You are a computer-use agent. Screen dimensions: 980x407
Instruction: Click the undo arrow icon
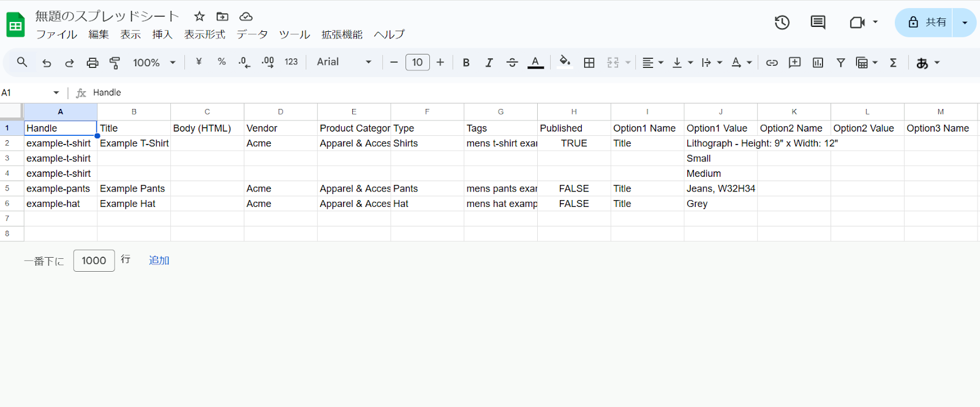[x=47, y=62]
